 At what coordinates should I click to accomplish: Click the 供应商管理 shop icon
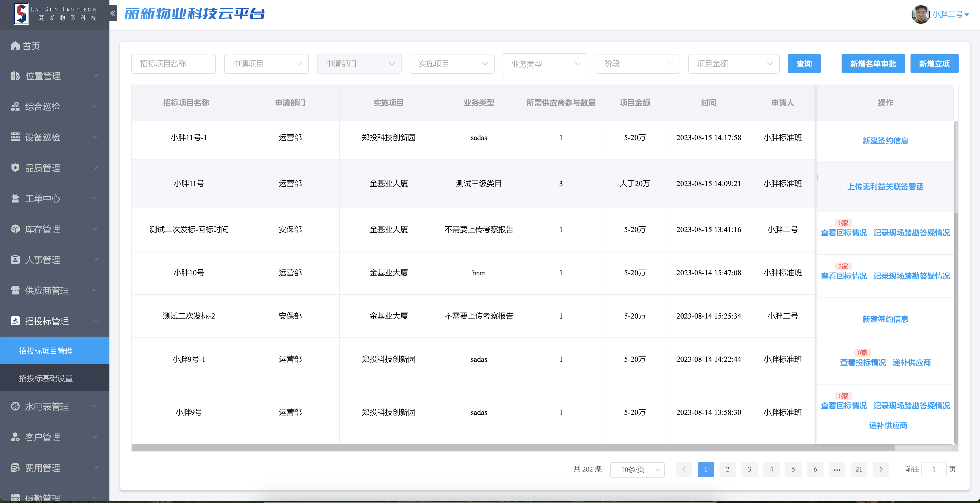click(15, 290)
